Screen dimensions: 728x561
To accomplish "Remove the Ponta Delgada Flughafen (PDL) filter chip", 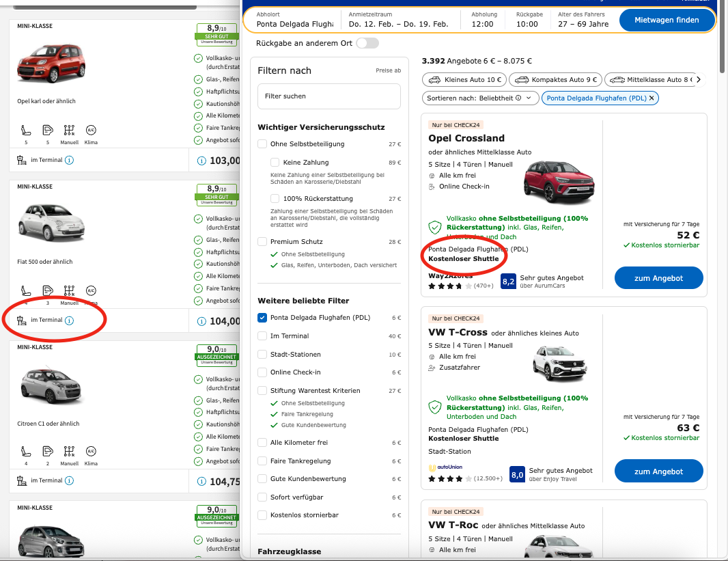I will (x=652, y=98).
